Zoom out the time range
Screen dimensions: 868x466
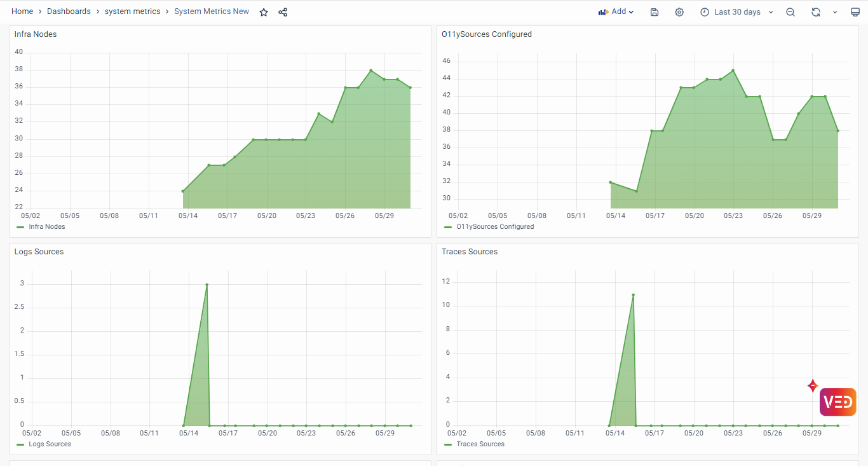tap(790, 12)
